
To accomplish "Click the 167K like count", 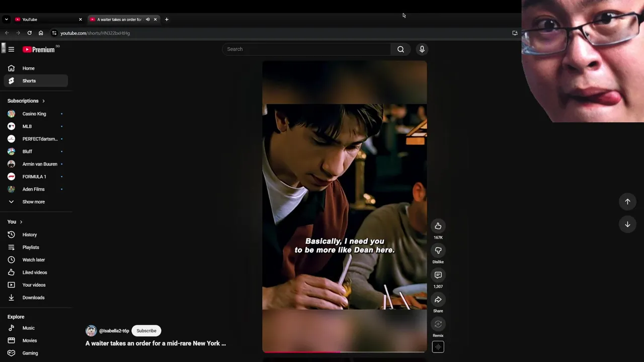I will pyautogui.click(x=438, y=237).
